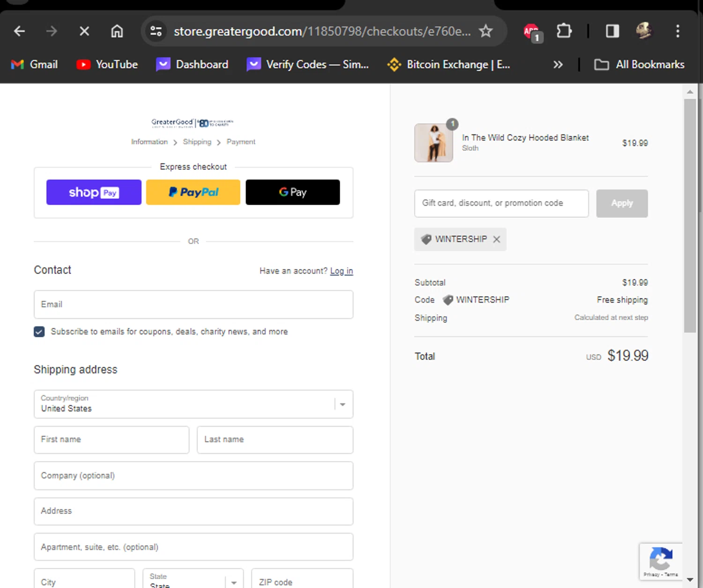Pay with PayPal express checkout
The height and width of the screenshot is (588, 703).
193,192
